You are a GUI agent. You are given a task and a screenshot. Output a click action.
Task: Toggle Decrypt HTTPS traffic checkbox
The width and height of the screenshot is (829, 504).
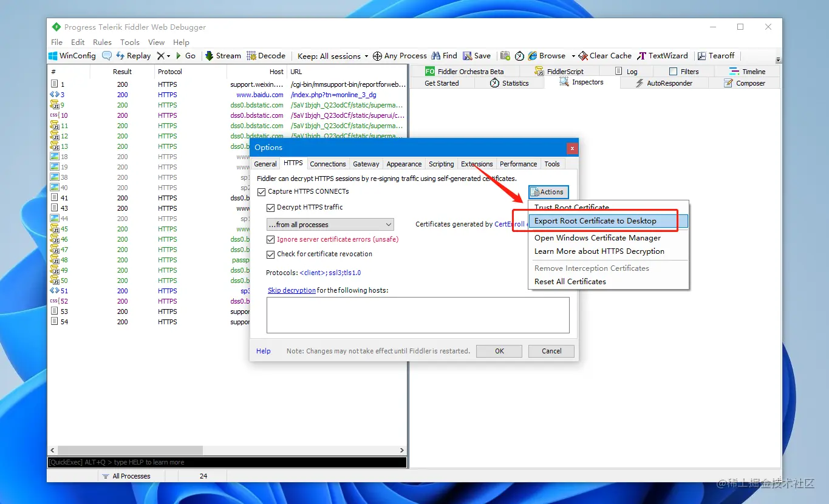[271, 208]
